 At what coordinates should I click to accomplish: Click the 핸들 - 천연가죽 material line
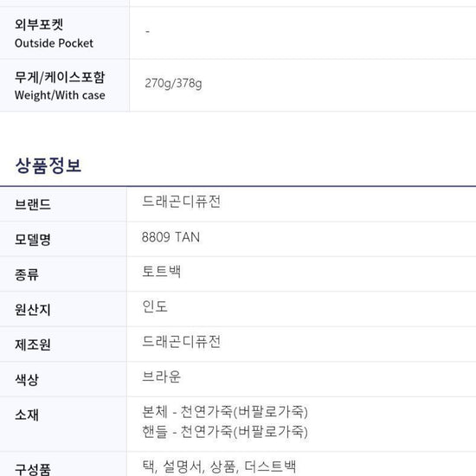pos(225,432)
